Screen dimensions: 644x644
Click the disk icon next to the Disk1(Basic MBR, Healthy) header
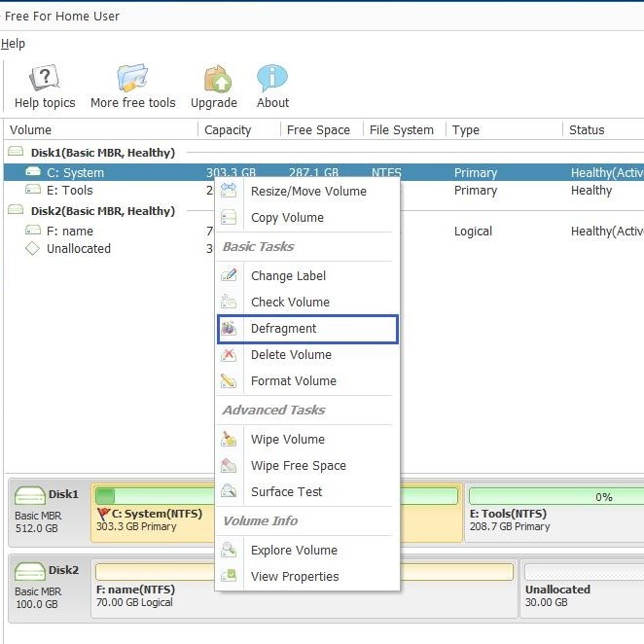tap(16, 152)
